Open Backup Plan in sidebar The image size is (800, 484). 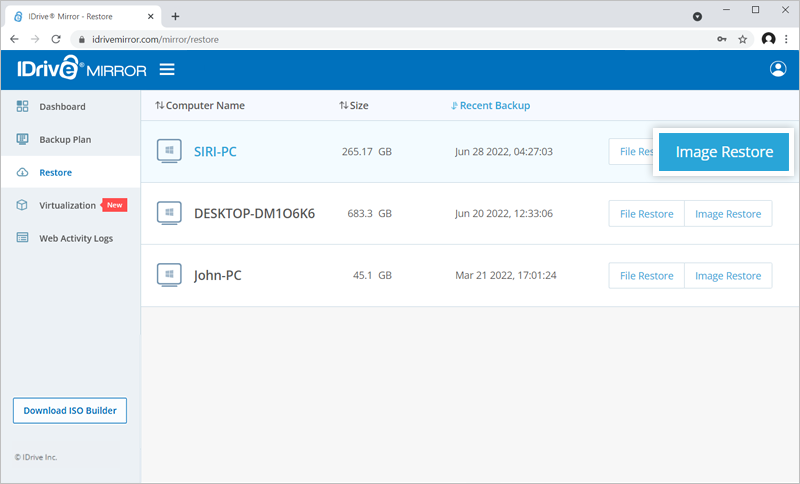pos(70,139)
